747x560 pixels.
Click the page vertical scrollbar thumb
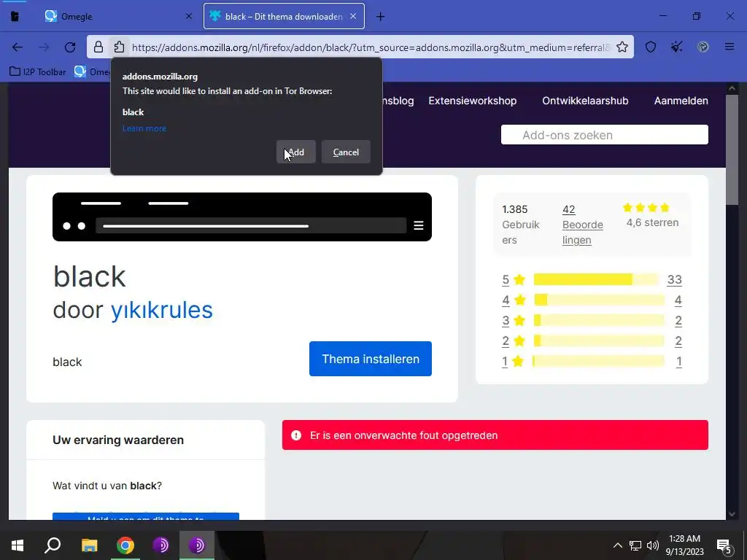tap(732, 150)
